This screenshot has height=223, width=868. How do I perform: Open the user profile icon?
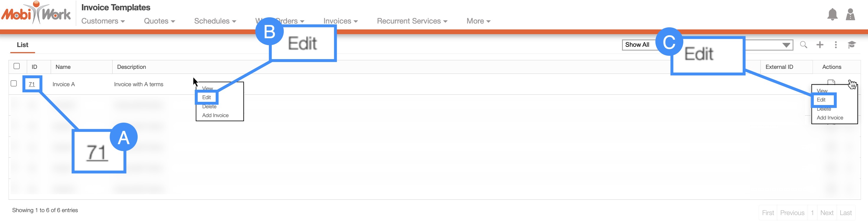coord(850,14)
